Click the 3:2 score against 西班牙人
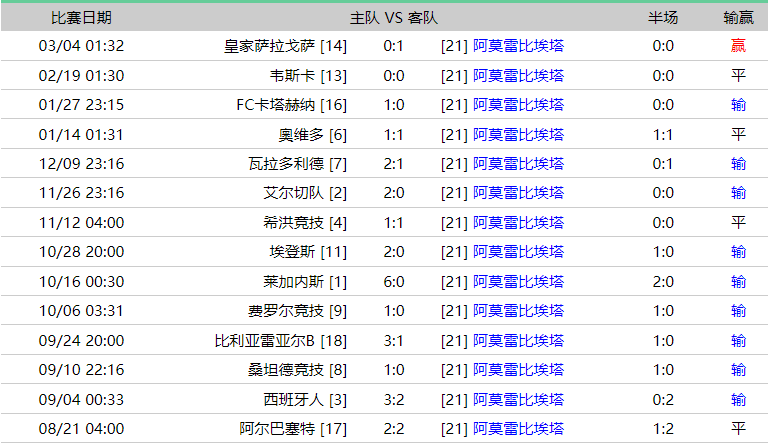This screenshot has width=768, height=443. 394,399
